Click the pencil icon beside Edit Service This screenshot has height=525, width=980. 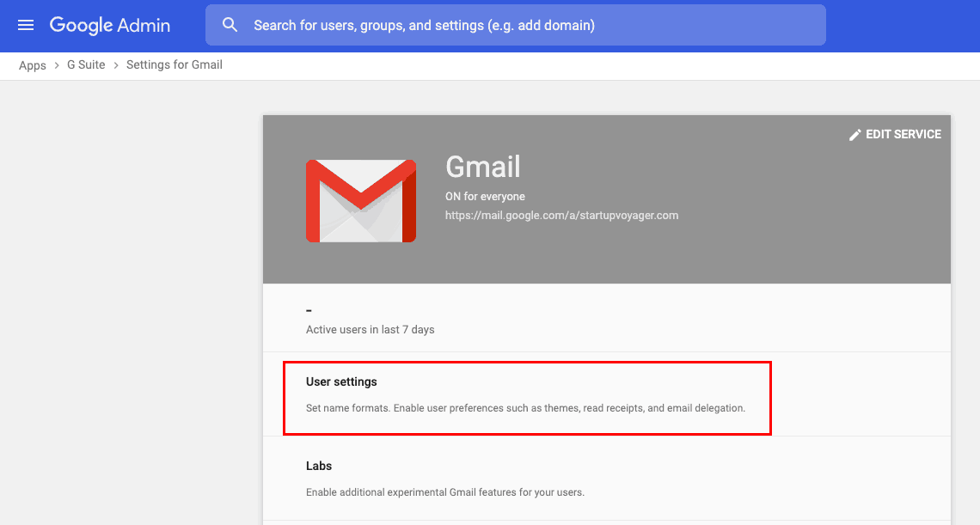click(854, 135)
